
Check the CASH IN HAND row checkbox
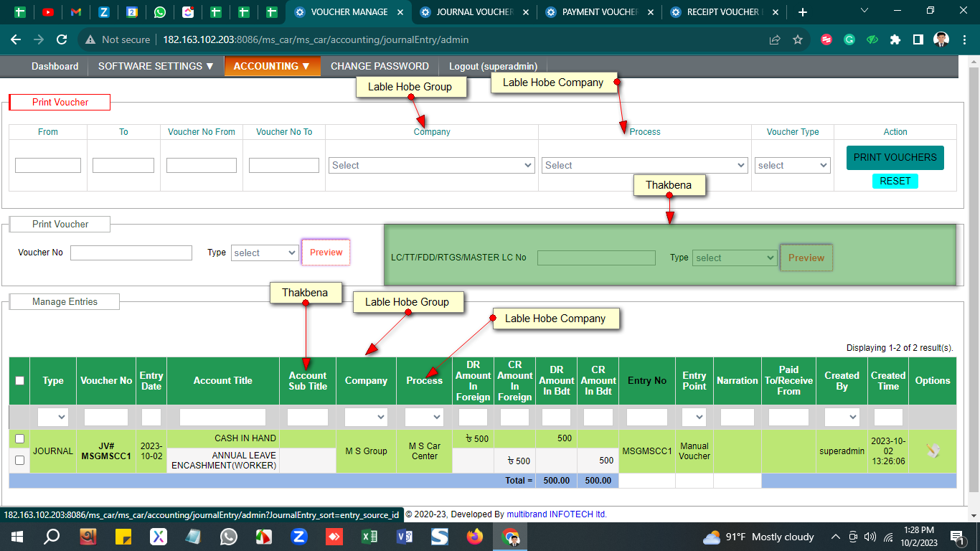[19, 438]
